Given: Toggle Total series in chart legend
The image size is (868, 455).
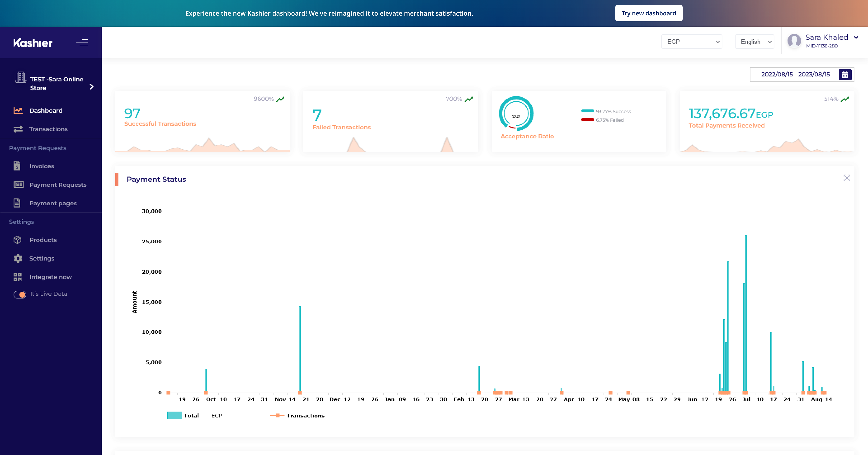Looking at the screenshot, I should point(183,415).
